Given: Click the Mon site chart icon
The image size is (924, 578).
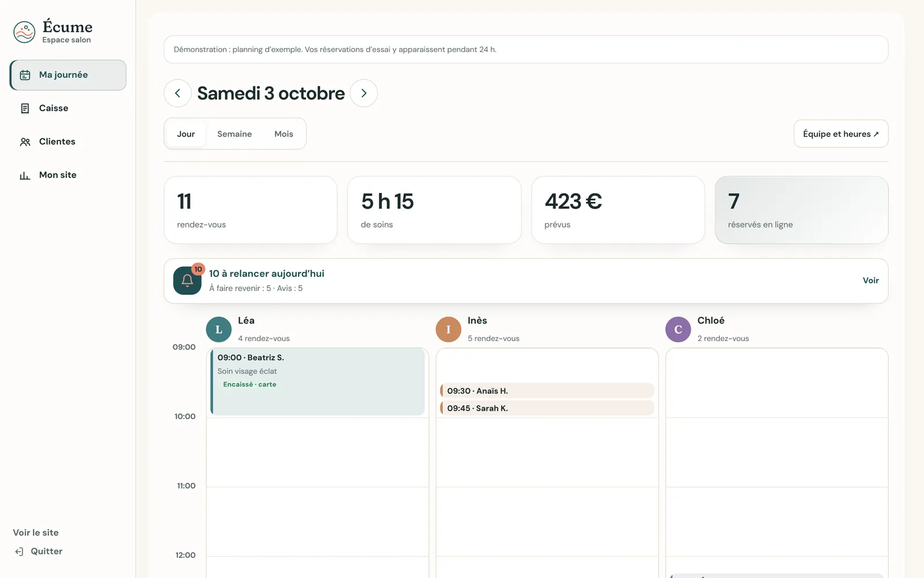Looking at the screenshot, I should 25,175.
